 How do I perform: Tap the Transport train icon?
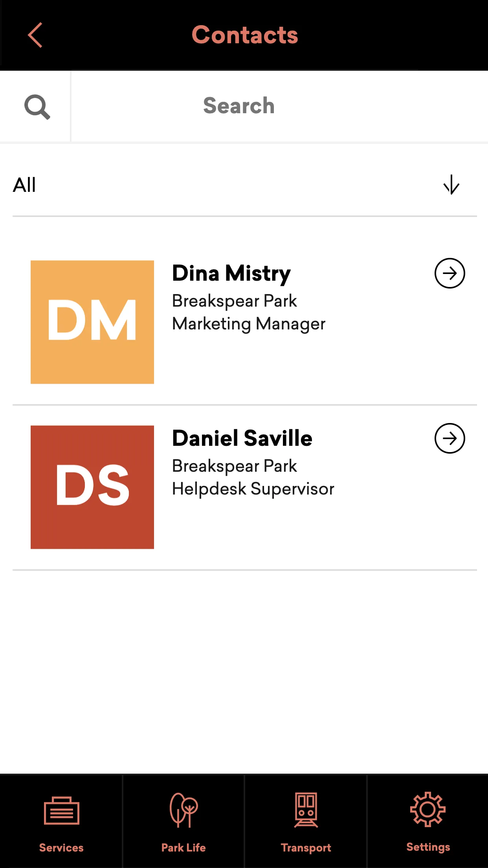click(x=306, y=810)
